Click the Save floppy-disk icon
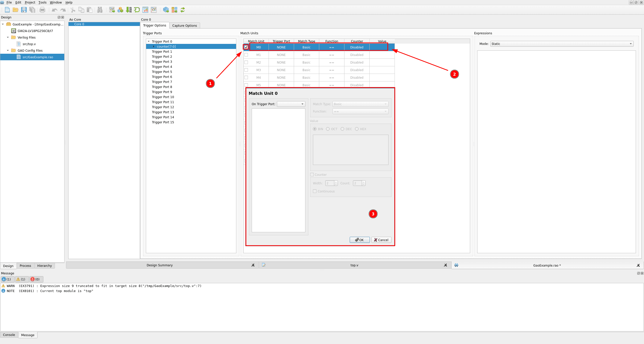This screenshot has height=344, width=644. (24, 10)
